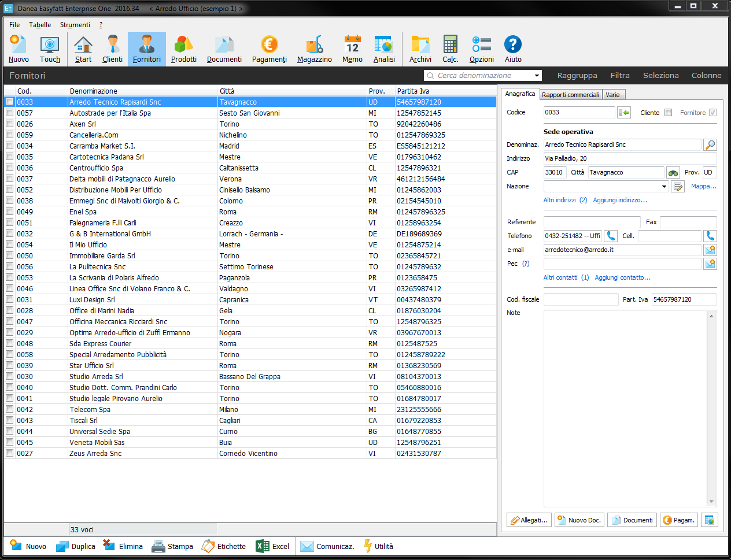Tick the checkbox for Zeus Arreda Snc
The image size is (731, 560).
[9, 453]
